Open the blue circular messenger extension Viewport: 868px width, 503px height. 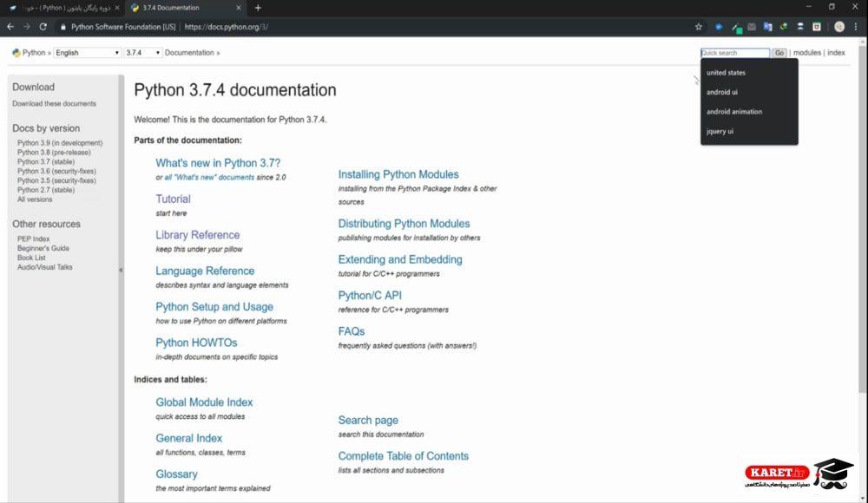click(719, 27)
